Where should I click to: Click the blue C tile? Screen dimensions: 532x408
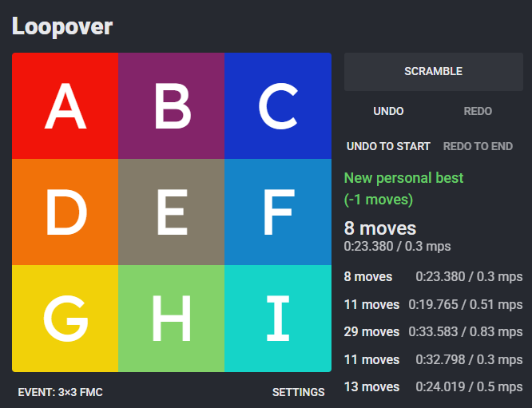278,106
